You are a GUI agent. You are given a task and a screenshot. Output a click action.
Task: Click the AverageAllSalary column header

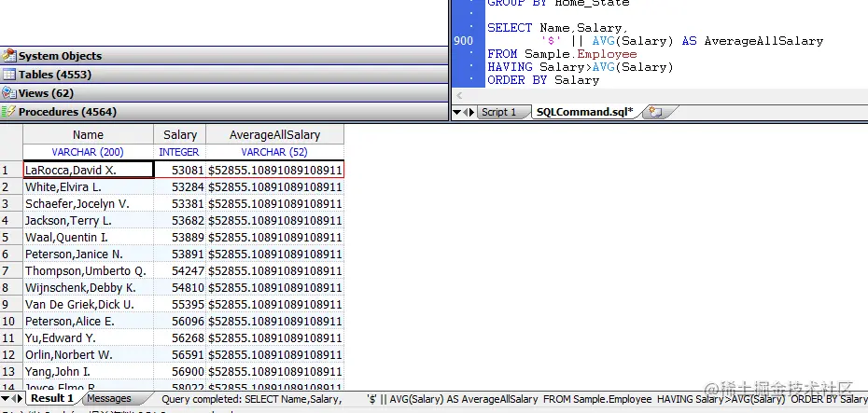point(275,135)
